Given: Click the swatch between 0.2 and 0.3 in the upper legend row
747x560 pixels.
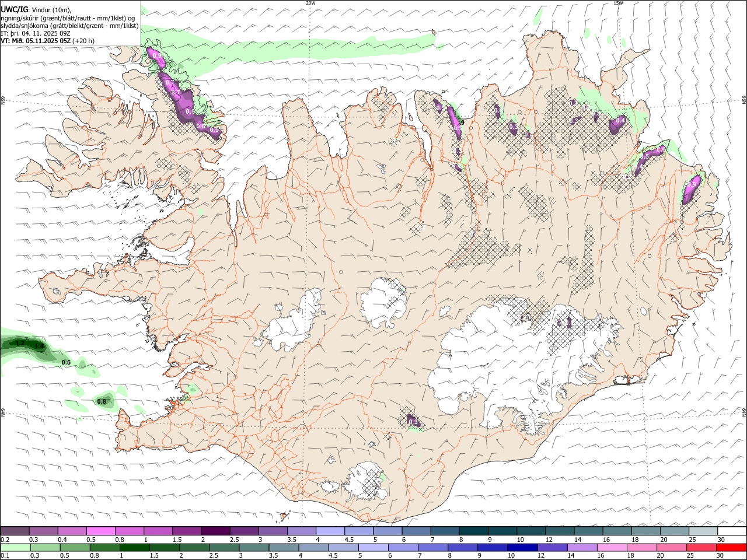Looking at the screenshot, I should tap(15, 531).
